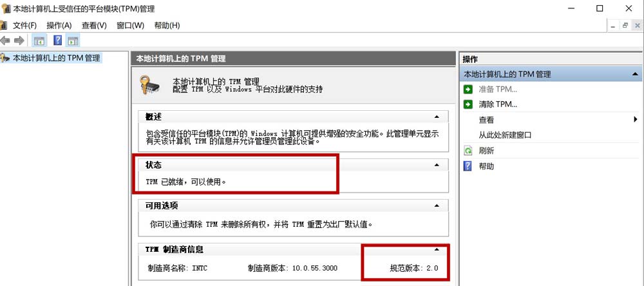Click the TPM window title bar icon
The width and height of the screenshot is (644, 286).
click(x=5, y=8)
